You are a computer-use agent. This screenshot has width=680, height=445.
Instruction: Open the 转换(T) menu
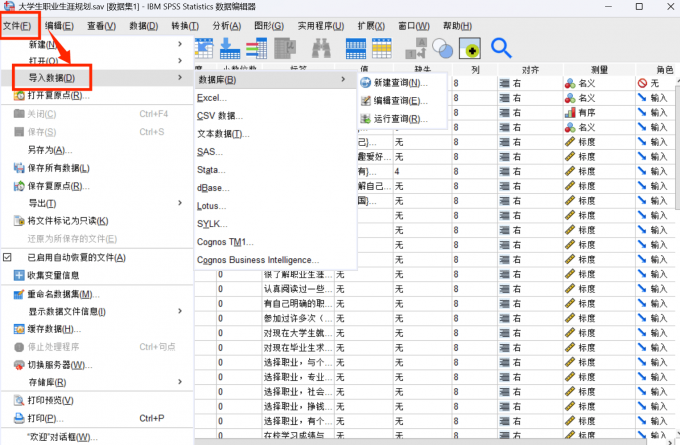coord(185,26)
